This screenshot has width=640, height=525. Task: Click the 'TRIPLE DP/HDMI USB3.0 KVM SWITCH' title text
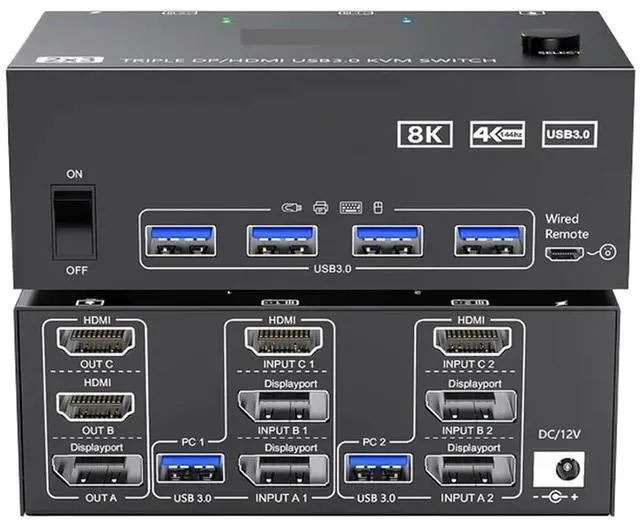tap(309, 60)
